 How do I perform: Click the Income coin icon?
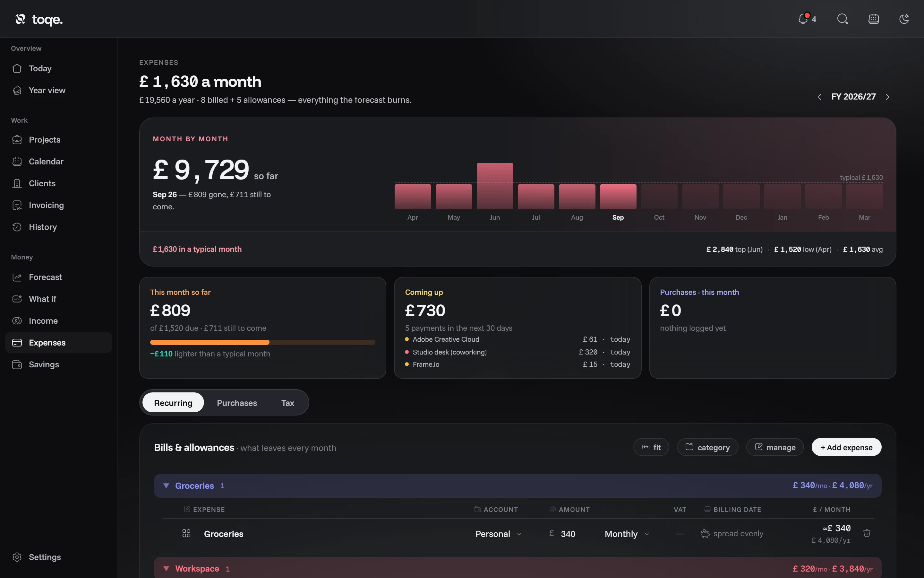pos(17,321)
